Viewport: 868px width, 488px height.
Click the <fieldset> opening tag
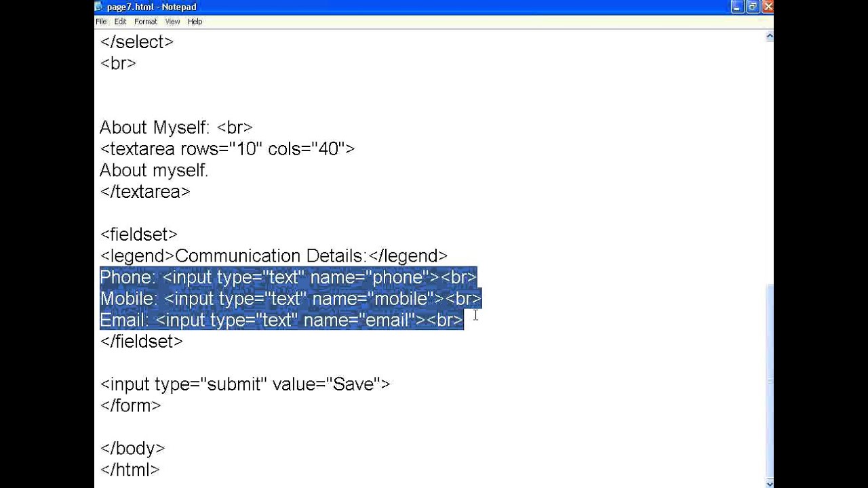138,235
